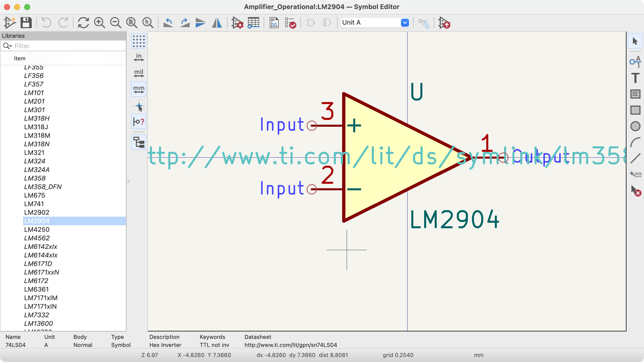Open the symbol properties dialog
Screen dimensions: 644x362
238,23
